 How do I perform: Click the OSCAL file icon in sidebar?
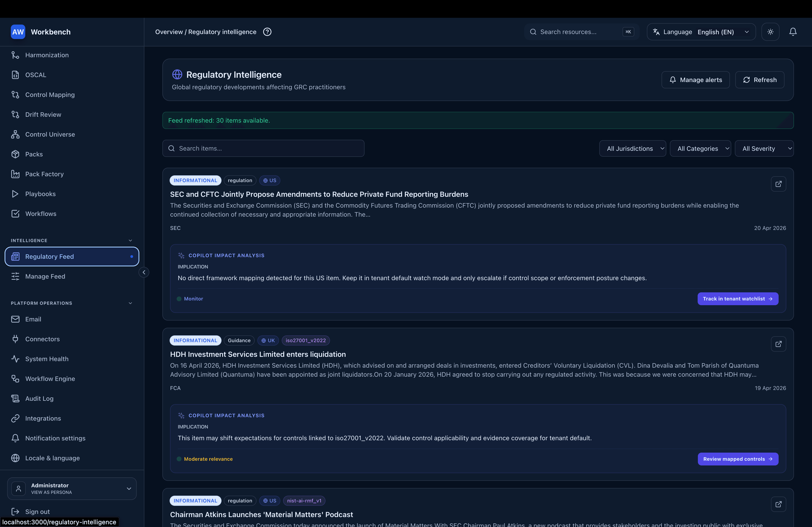(15, 75)
